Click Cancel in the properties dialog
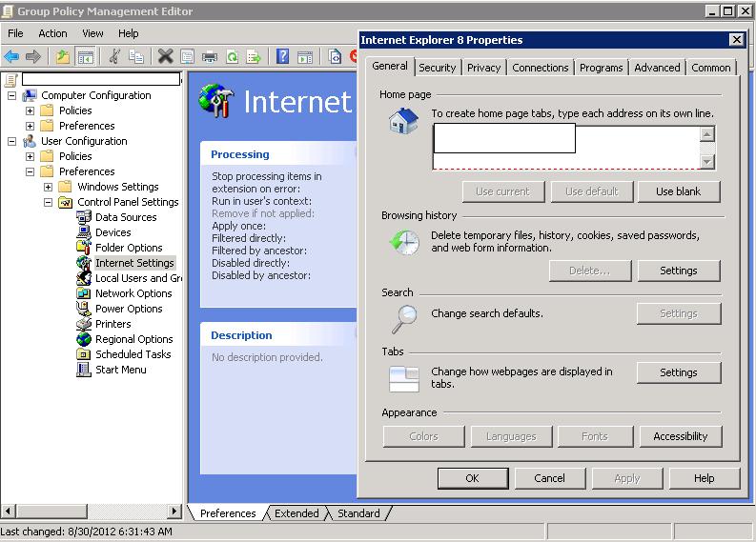Viewport: 756px width, 542px height. [550, 478]
